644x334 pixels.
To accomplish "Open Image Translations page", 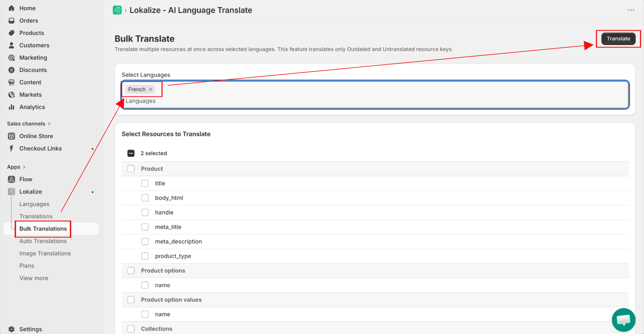I will pyautogui.click(x=45, y=253).
